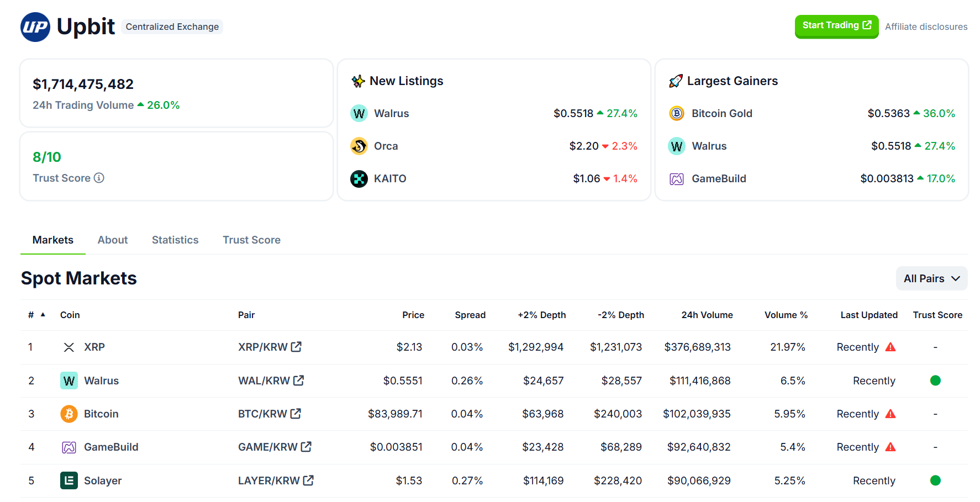Viewport: 980px width, 502px height.
Task: Sort by the Volume % column header
Action: pyautogui.click(x=786, y=315)
